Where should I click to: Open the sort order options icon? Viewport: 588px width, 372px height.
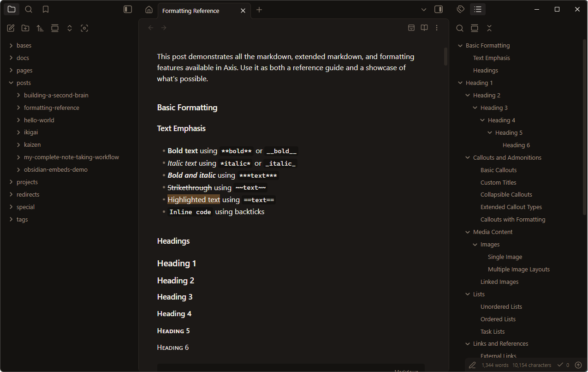pos(40,28)
